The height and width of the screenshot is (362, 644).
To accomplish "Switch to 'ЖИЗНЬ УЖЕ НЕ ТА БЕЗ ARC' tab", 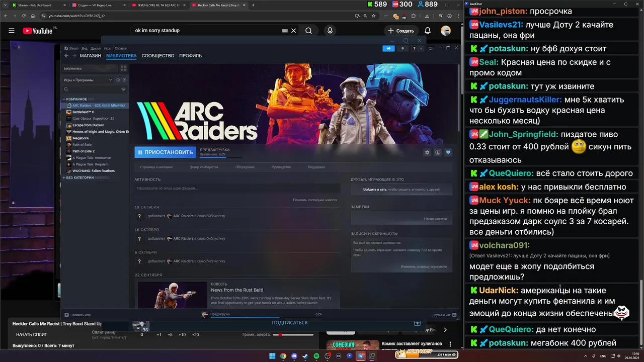I will pyautogui.click(x=158, y=5).
